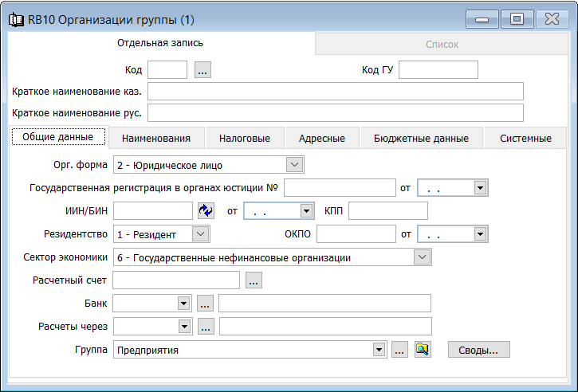Expand the Сектор экономики dropdown
The image size is (578, 392).
[422, 257]
